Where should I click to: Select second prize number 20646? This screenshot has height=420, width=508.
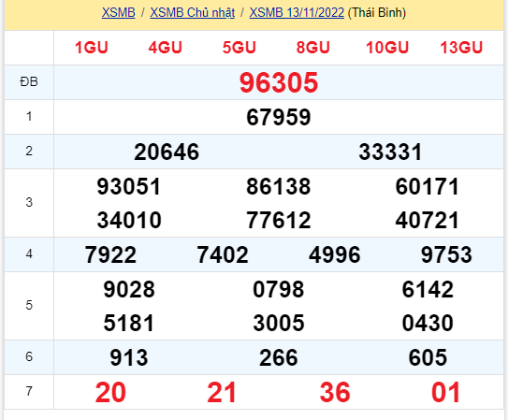coord(167,152)
